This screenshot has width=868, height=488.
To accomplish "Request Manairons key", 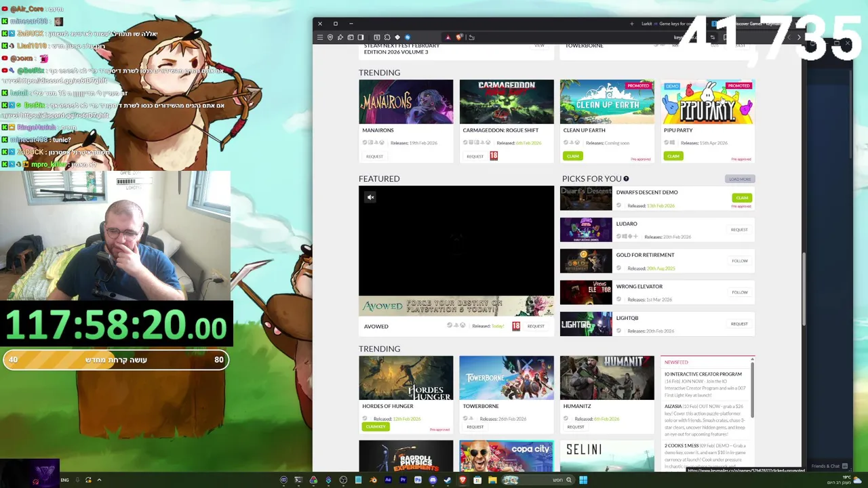I will [x=374, y=157].
